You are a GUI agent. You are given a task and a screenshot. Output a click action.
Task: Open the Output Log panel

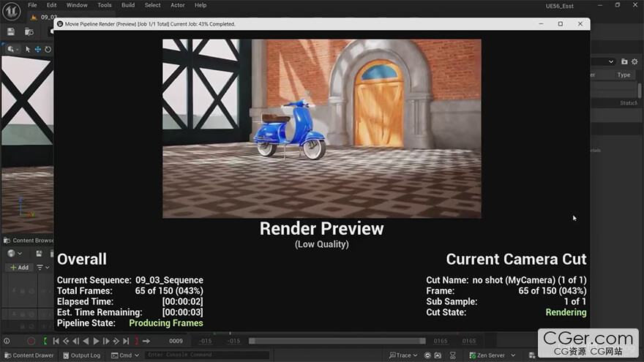click(81, 355)
